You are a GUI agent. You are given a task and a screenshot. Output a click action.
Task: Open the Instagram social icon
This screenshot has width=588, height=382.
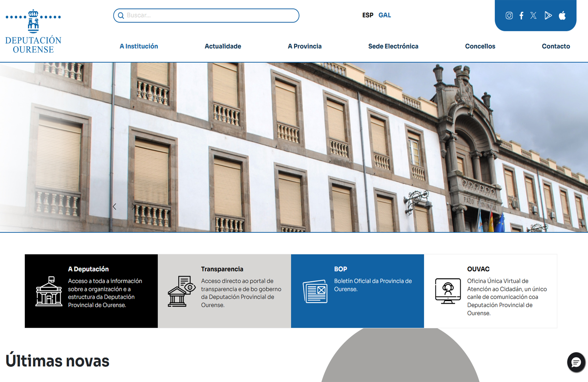(509, 16)
